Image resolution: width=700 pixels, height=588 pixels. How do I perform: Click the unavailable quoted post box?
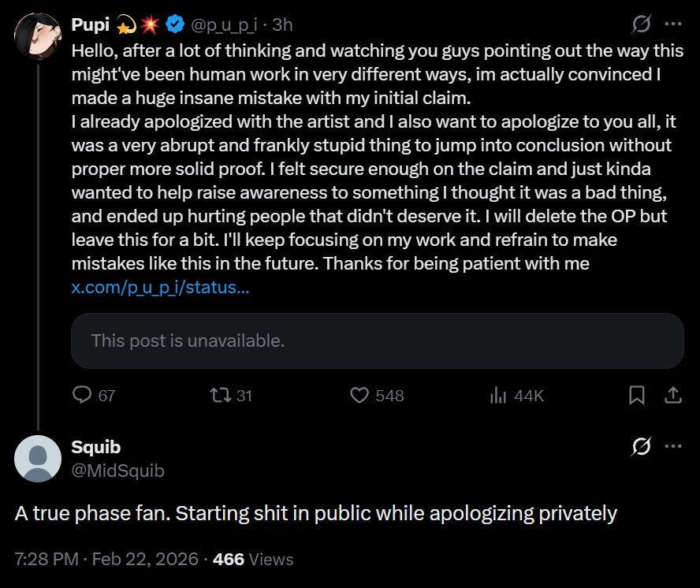(377, 341)
